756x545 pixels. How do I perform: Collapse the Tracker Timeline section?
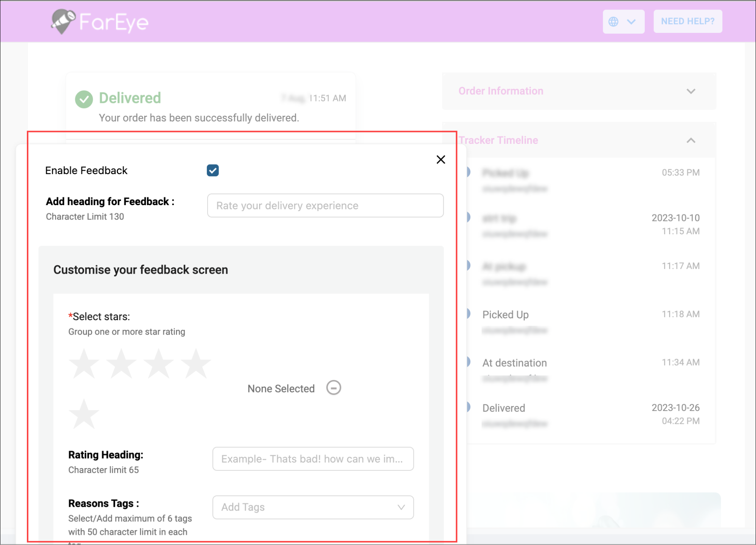pyautogui.click(x=691, y=140)
